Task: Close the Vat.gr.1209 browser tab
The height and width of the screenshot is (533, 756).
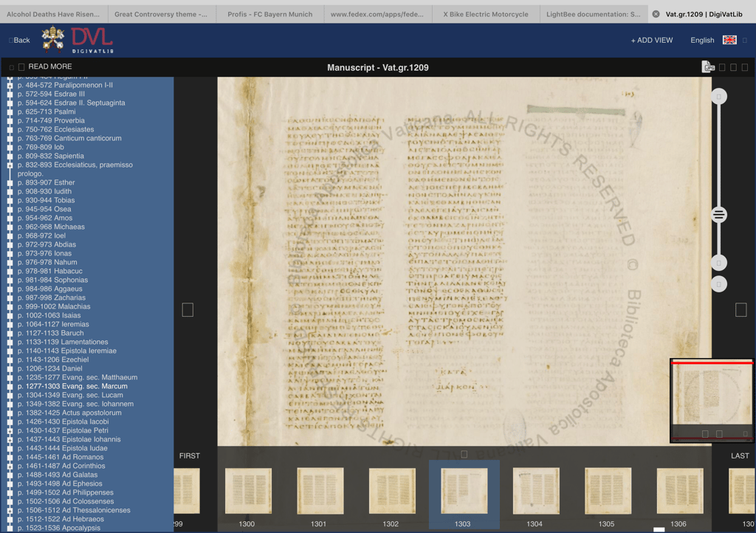Action: (x=656, y=14)
